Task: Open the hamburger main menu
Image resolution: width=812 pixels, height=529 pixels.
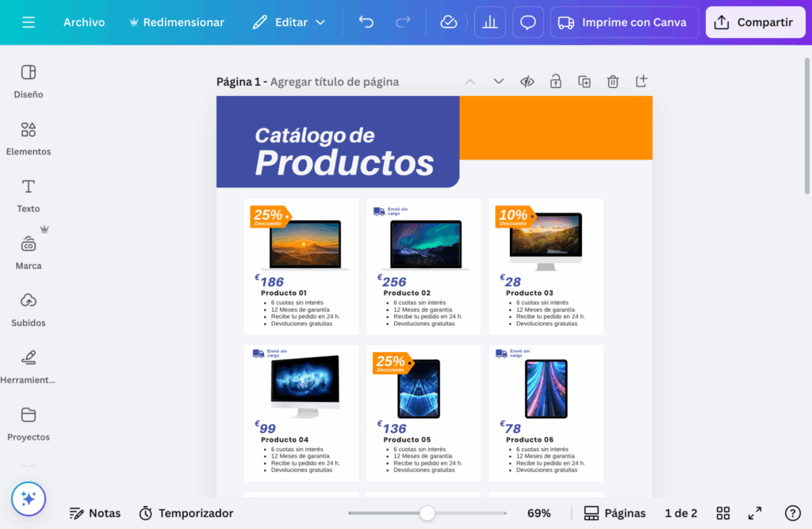Action: pyautogui.click(x=29, y=22)
